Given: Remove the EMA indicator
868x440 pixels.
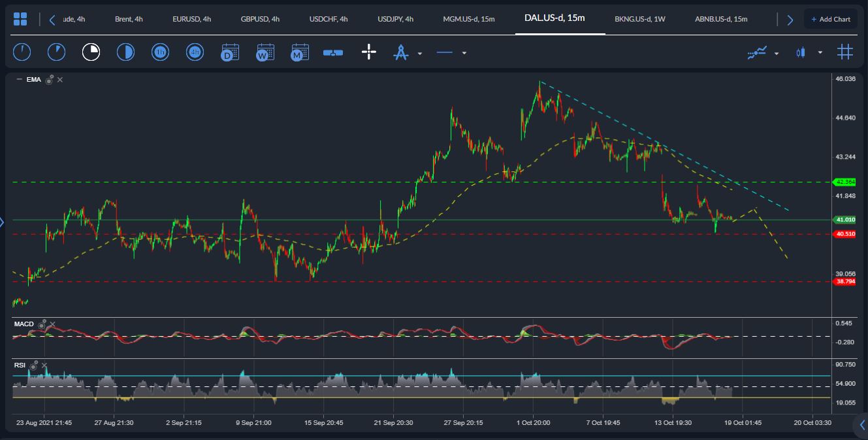Looking at the screenshot, I should 60,80.
